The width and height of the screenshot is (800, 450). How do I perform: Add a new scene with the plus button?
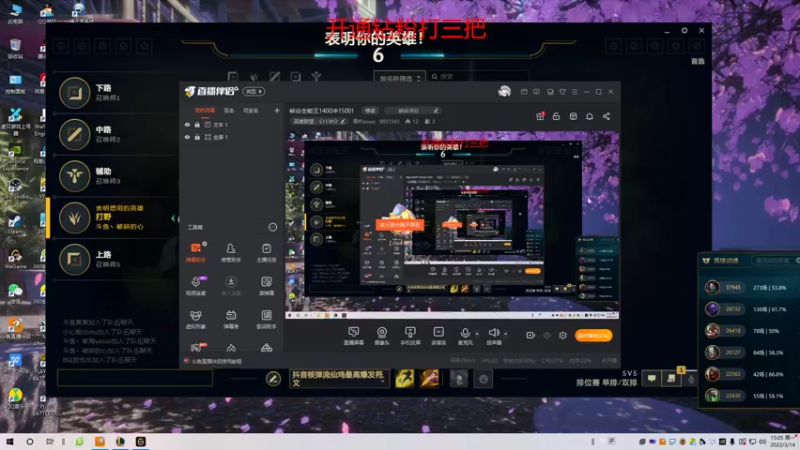(277, 110)
